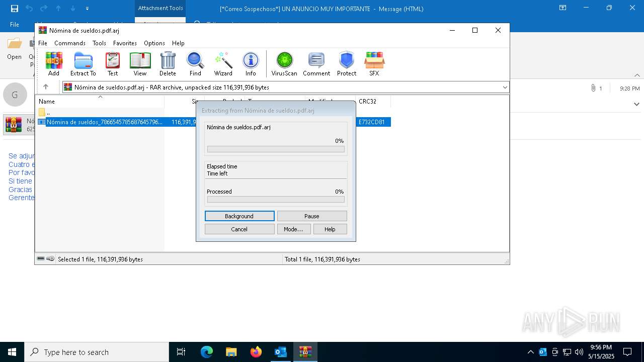Select the Extract To toolbar icon
Viewport: 644px width, 362px height.
(x=83, y=64)
